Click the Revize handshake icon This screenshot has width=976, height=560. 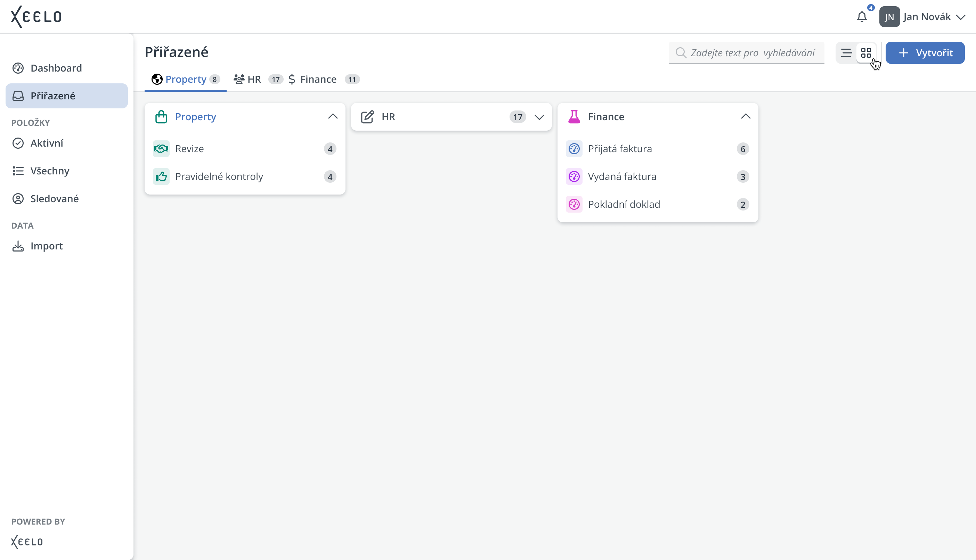point(161,149)
